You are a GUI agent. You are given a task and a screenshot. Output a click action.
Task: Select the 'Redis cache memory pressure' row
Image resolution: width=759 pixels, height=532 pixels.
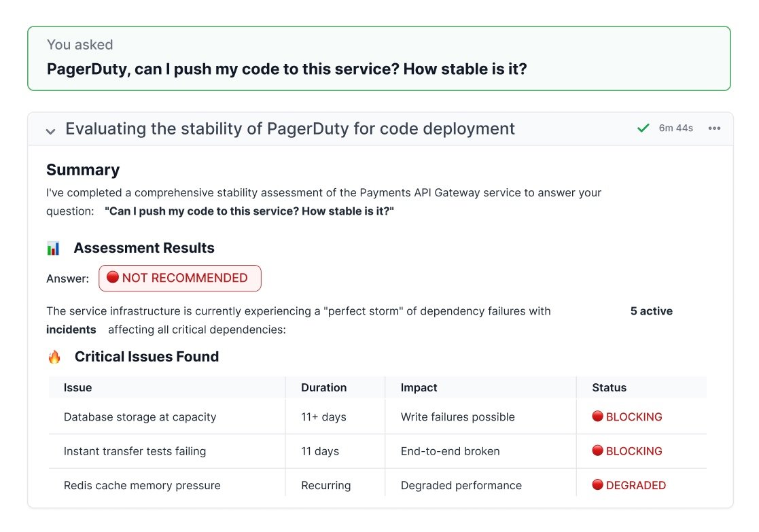pyautogui.click(x=378, y=485)
